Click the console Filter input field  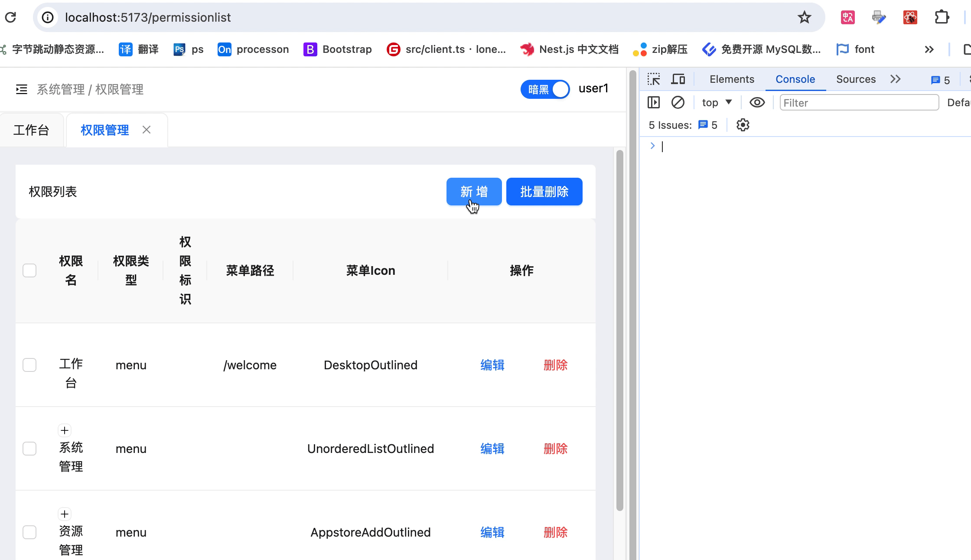coord(859,103)
